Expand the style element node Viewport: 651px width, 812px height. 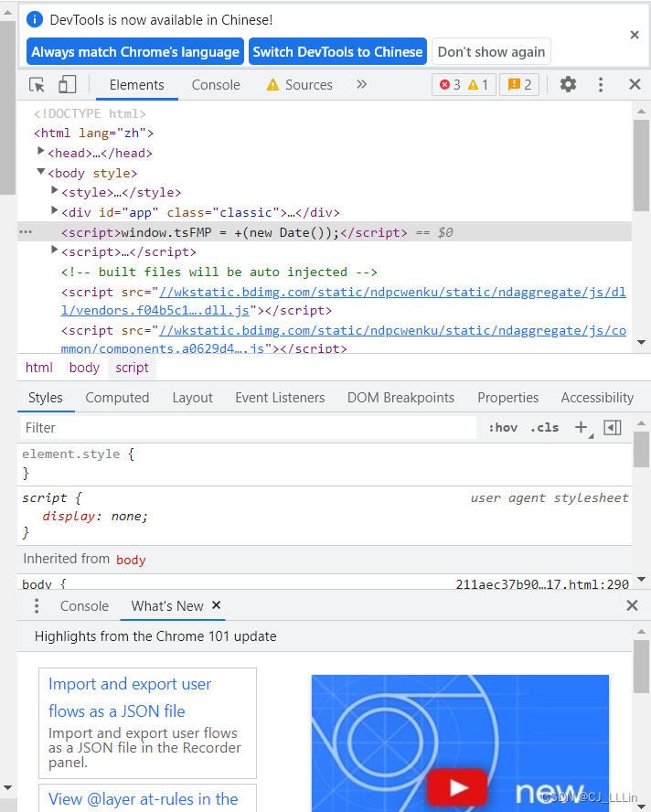pyautogui.click(x=54, y=190)
